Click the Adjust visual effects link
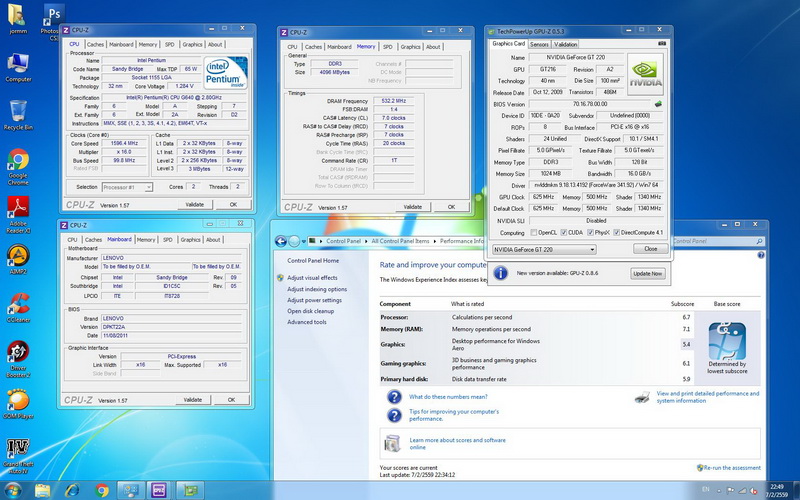This screenshot has width=800, height=500. pyautogui.click(x=312, y=277)
